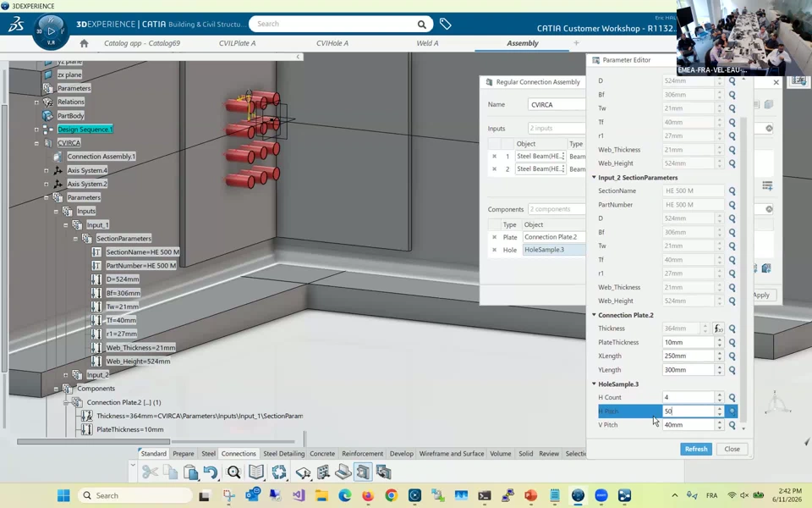Click the Refresh button
The height and width of the screenshot is (508, 812).
[x=696, y=449]
